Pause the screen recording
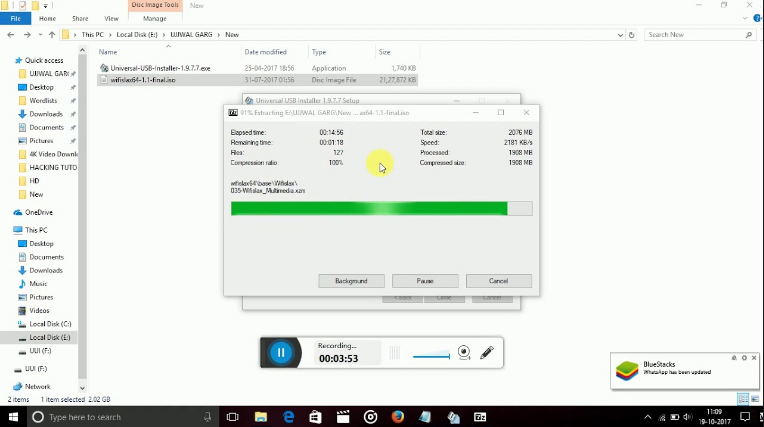Viewport: 764px width, 427px height. click(x=281, y=352)
